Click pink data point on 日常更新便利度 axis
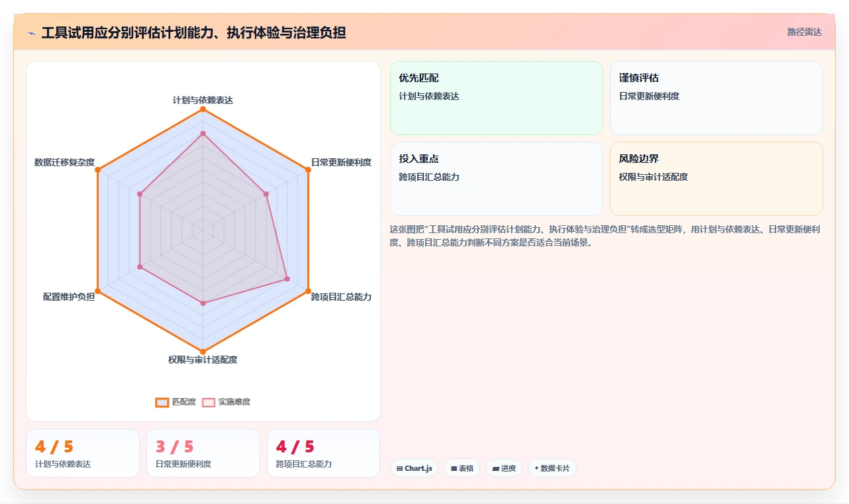This screenshot has height=504, width=849. click(266, 194)
